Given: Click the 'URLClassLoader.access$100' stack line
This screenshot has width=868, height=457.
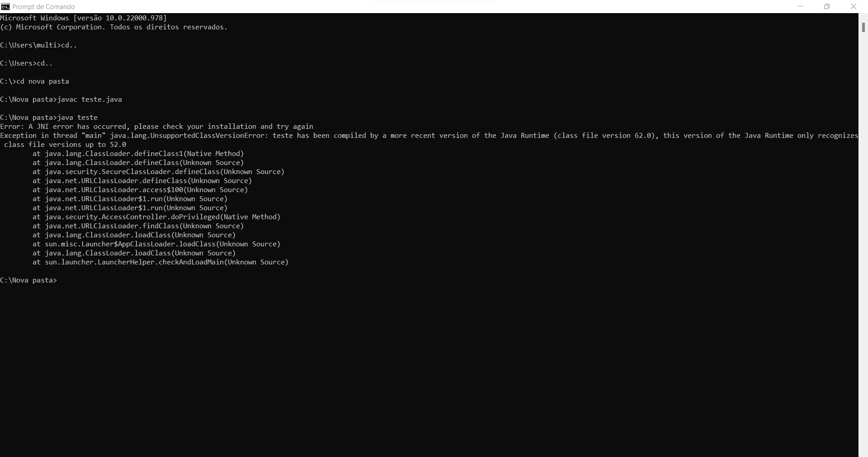Looking at the screenshot, I should coord(140,190).
